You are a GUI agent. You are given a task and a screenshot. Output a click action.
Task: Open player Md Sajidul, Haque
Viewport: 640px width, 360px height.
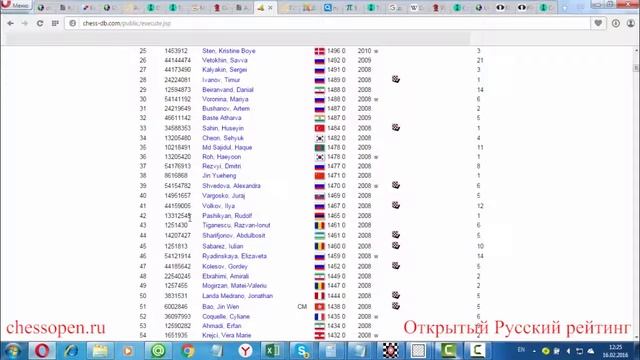coord(227,147)
